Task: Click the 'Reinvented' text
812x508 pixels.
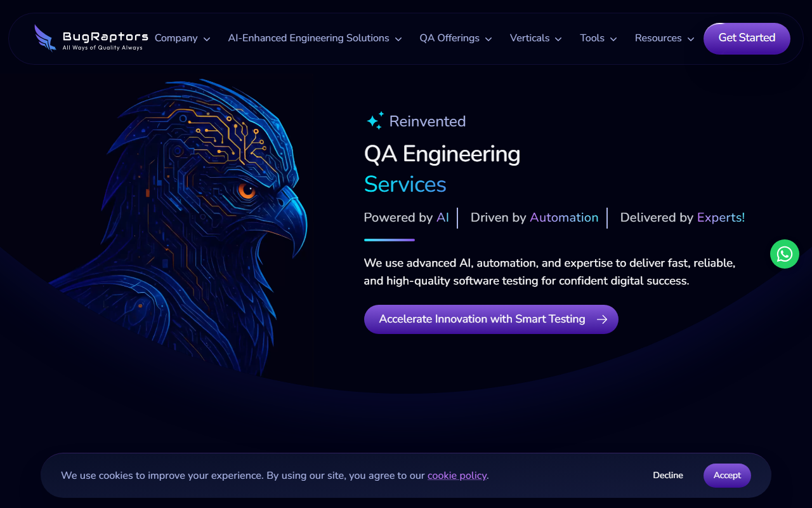Action: coord(428,121)
